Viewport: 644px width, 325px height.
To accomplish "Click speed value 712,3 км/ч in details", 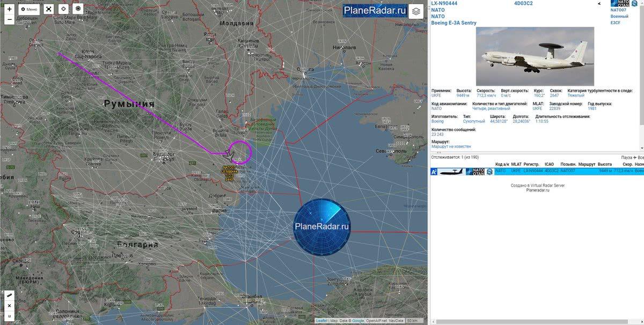I will tap(486, 95).
